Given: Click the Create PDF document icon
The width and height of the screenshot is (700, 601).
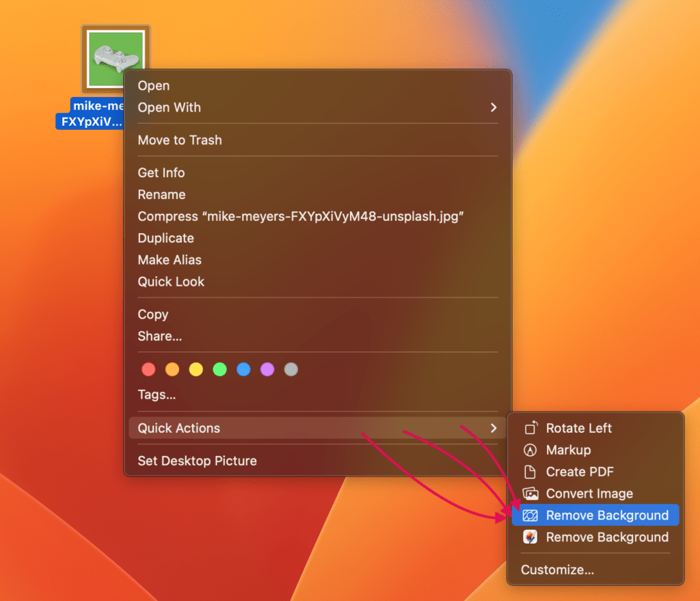Looking at the screenshot, I should click(530, 472).
